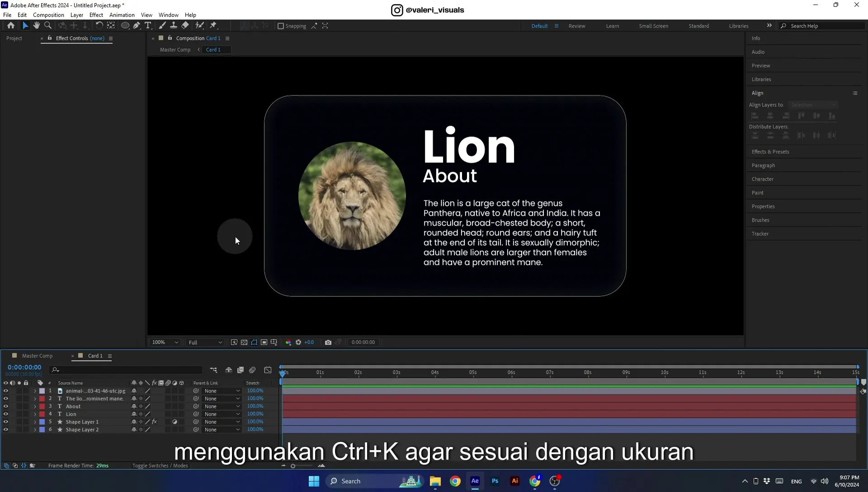Expand the Lion layer properties

[35, 414]
